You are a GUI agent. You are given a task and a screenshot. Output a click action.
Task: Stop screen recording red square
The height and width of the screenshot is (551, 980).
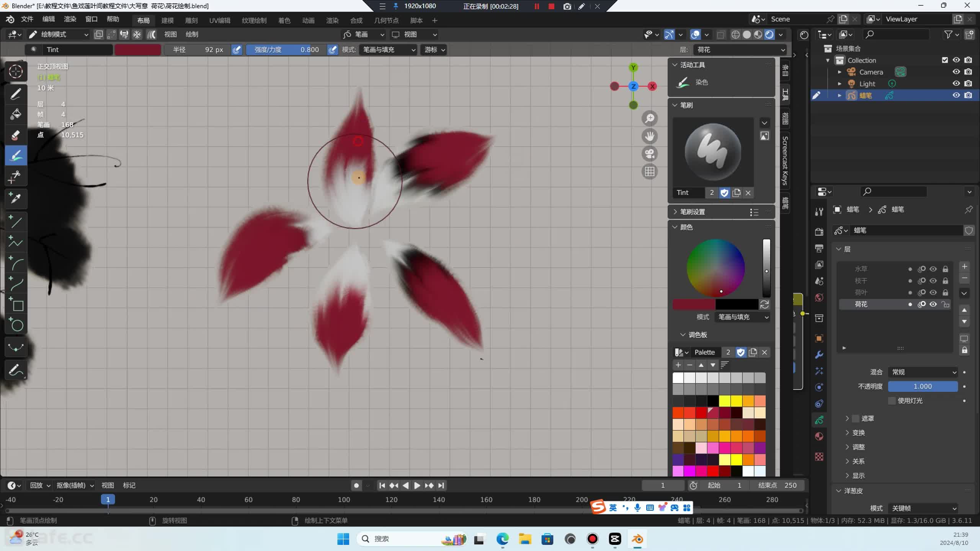(551, 6)
